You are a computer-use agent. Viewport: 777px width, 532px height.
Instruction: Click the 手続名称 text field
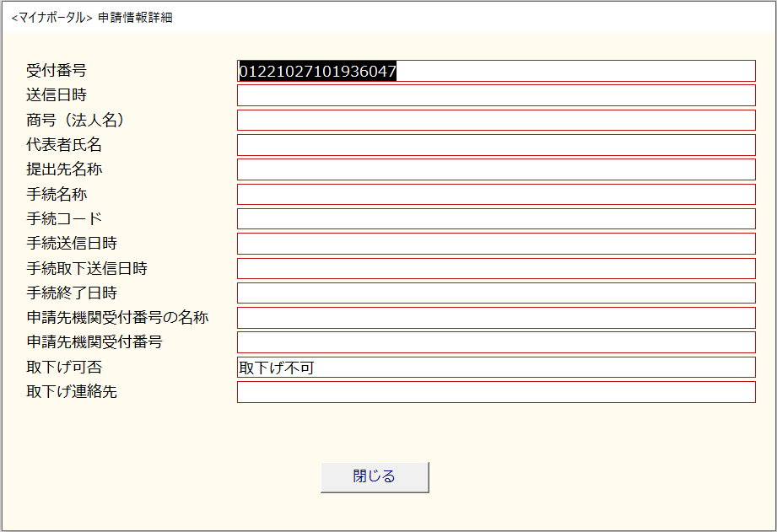tap(495, 195)
